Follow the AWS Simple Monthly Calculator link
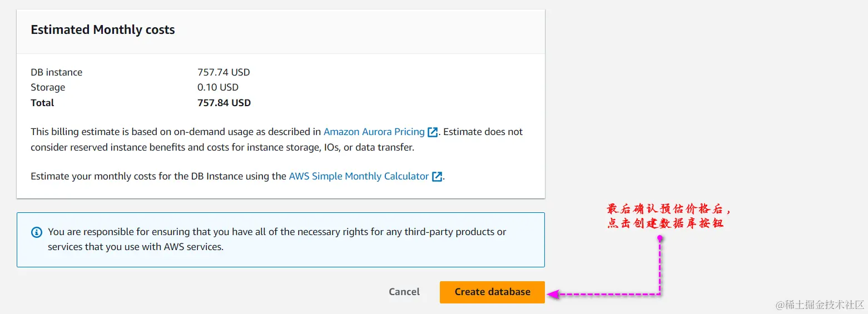 coord(359,177)
